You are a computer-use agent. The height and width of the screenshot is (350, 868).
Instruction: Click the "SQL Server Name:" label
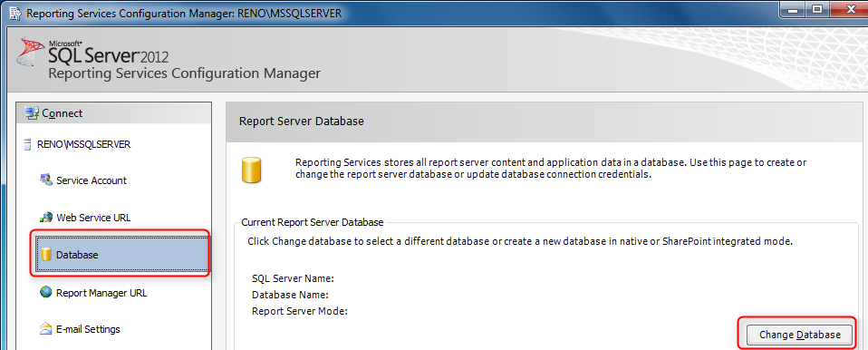click(293, 278)
